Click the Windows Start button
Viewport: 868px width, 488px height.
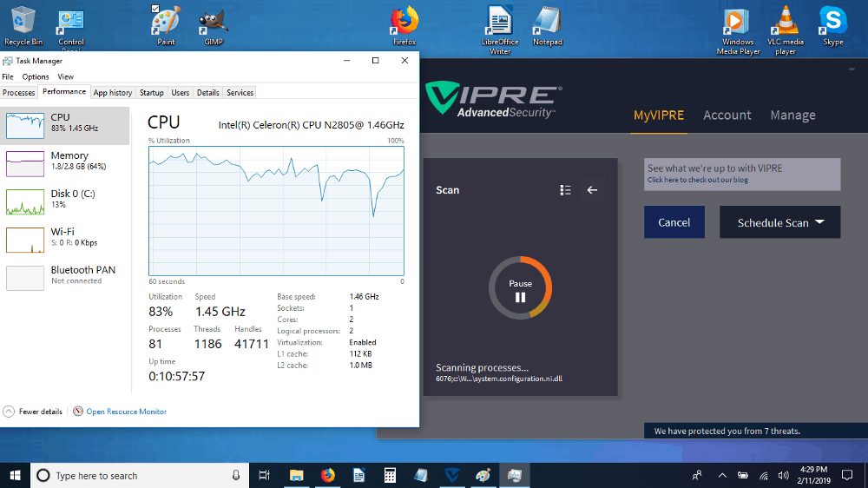click(15, 475)
